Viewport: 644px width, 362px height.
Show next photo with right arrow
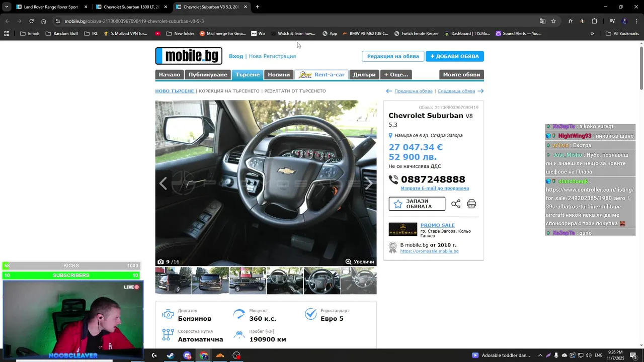[x=369, y=184]
